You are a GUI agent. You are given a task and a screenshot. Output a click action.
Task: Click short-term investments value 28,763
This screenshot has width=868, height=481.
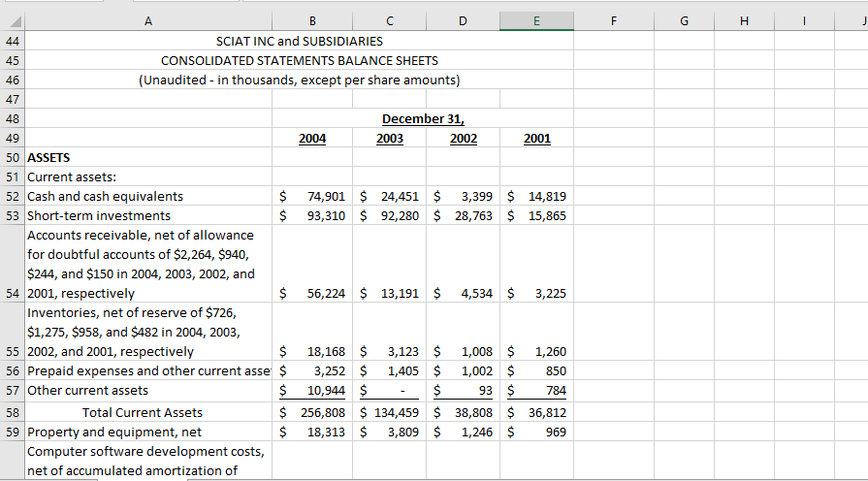point(463,215)
